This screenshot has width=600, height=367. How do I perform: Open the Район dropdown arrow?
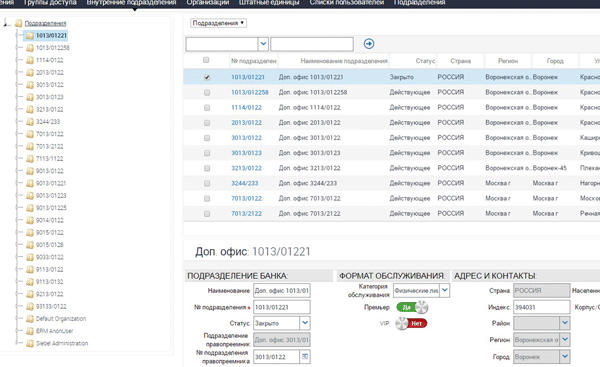point(565,323)
